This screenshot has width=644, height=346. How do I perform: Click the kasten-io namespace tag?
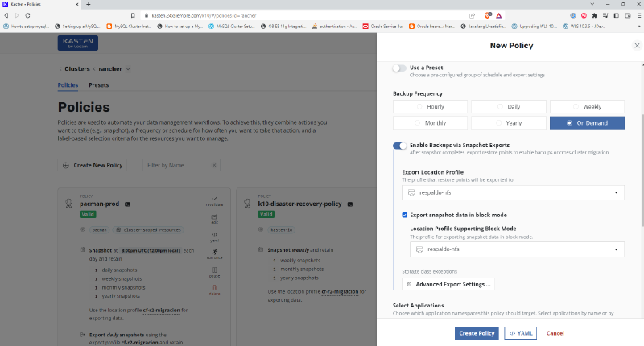coord(281,230)
